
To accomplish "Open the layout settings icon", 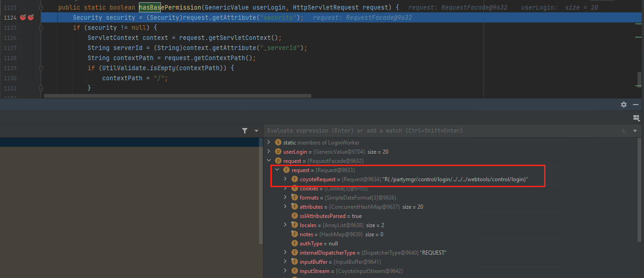I will tap(636, 118).
